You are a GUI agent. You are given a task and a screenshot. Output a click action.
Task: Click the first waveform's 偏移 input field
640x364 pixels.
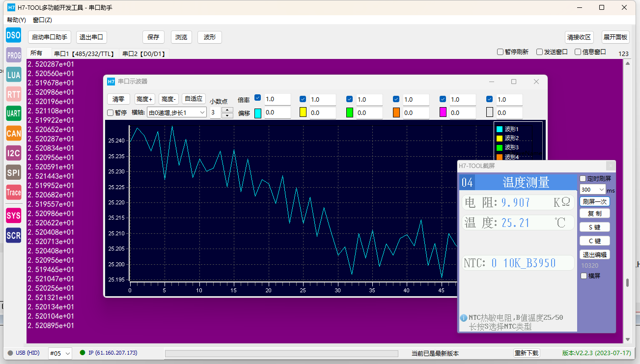(x=278, y=113)
